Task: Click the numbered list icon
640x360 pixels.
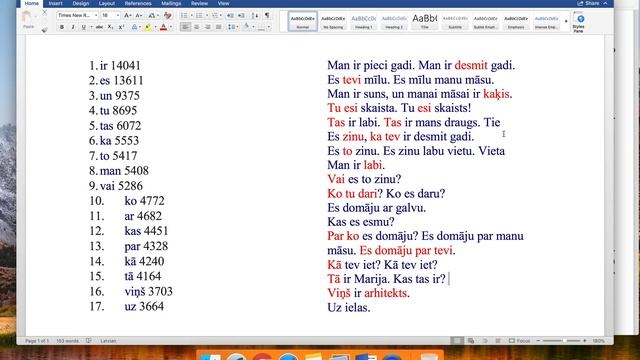Action: (x=199, y=16)
